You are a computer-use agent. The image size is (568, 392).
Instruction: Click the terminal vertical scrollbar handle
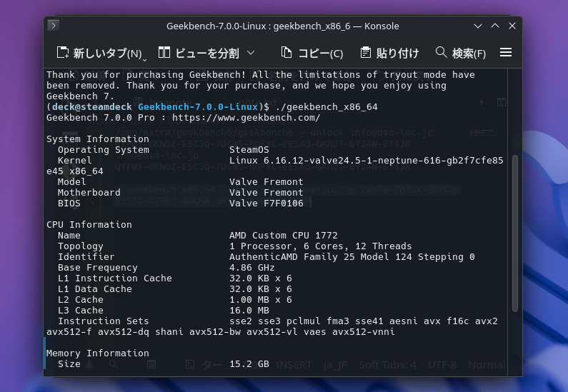(x=515, y=233)
